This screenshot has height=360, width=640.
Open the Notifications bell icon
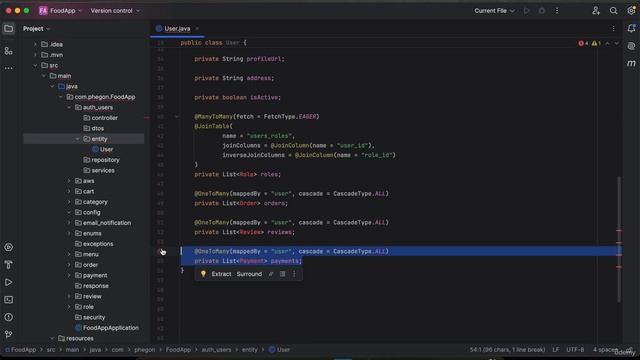[631, 29]
